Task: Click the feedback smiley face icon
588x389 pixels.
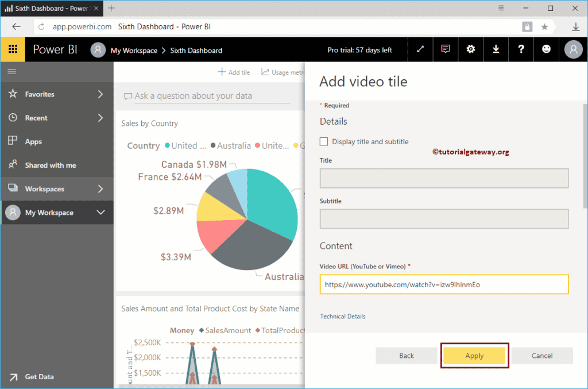Action: coord(546,49)
